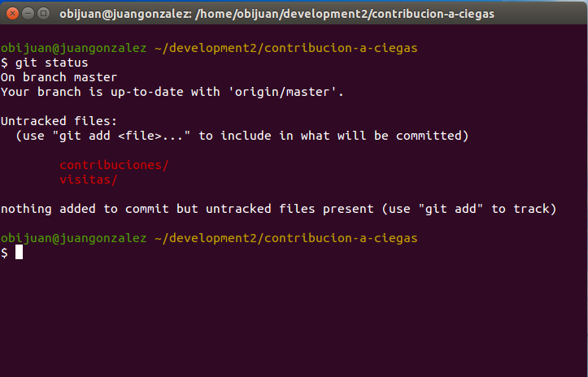The height and width of the screenshot is (377, 588).
Task: Close the terminal window
Action: [x=11, y=13]
